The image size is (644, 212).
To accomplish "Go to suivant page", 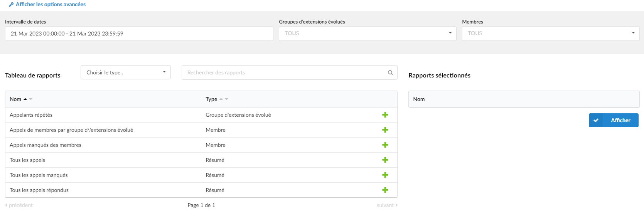I will coord(387,205).
